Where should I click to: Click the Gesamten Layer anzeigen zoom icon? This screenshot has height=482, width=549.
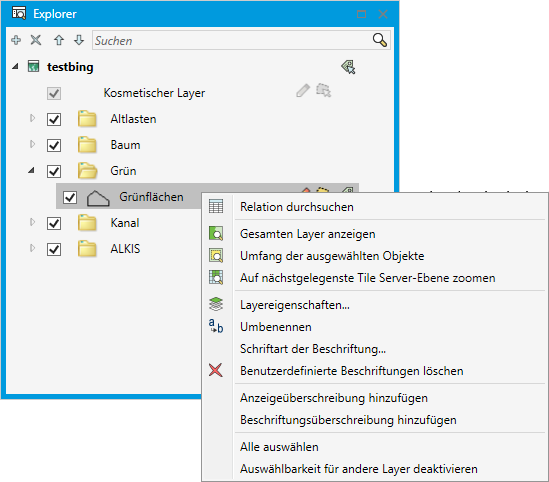coord(216,233)
